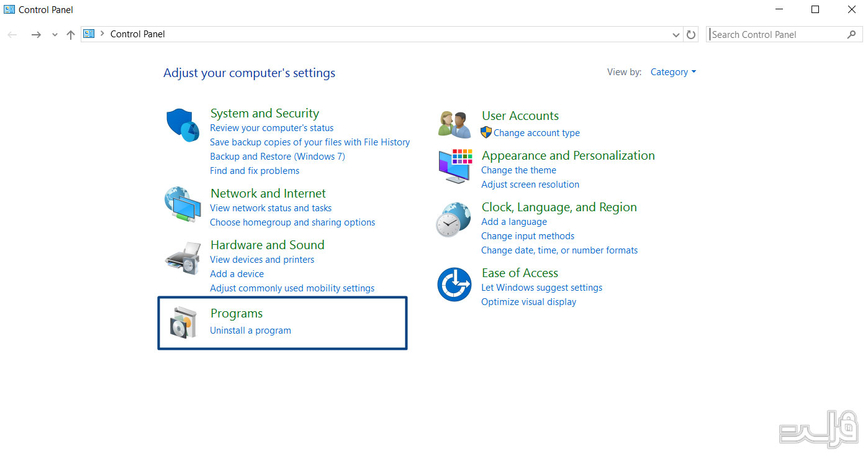
Task: Open the User Accounts people icon
Action: tap(454, 124)
